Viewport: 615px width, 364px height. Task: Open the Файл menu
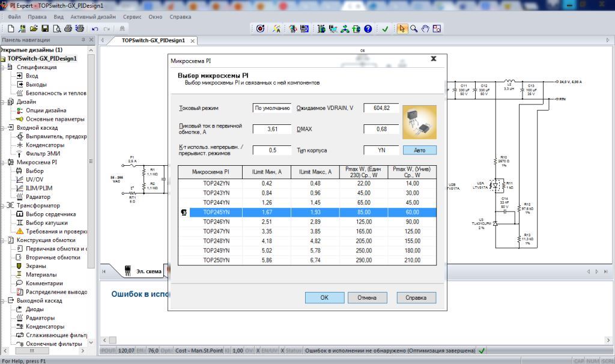click(14, 17)
